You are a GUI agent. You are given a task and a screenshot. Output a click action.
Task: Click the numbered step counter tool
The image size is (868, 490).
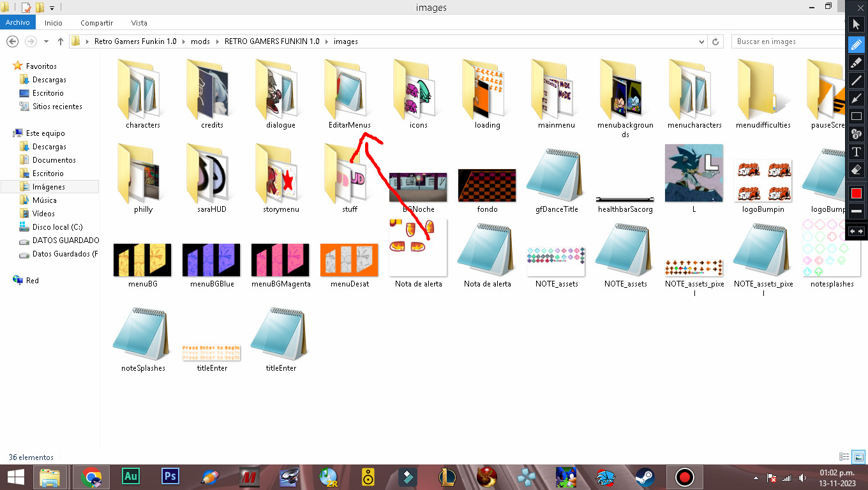(857, 134)
